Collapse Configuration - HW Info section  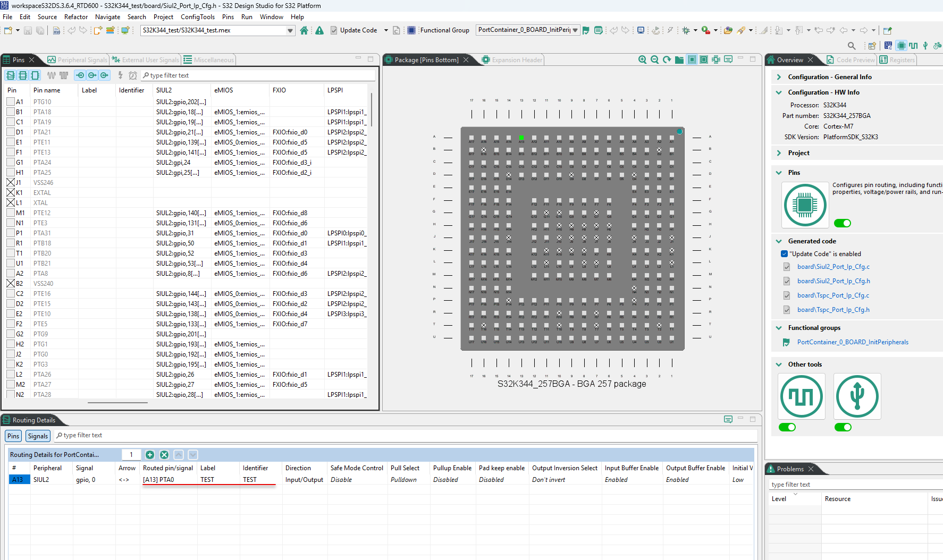pos(779,92)
